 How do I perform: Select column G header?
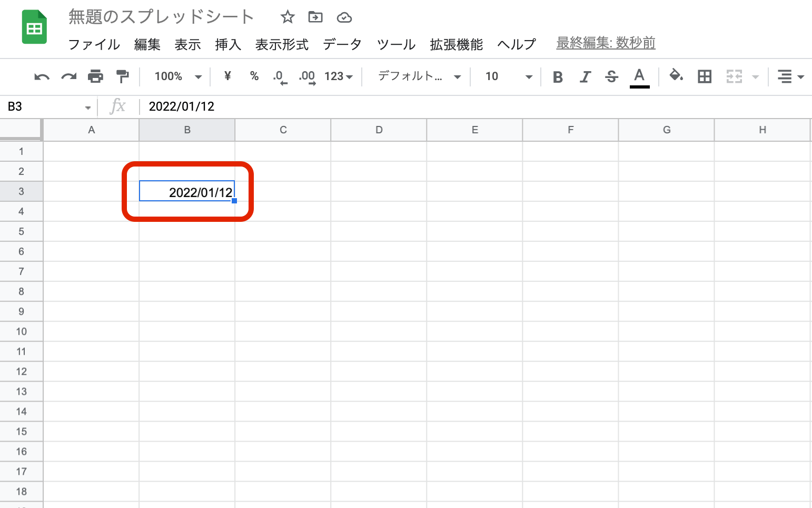tap(666, 130)
